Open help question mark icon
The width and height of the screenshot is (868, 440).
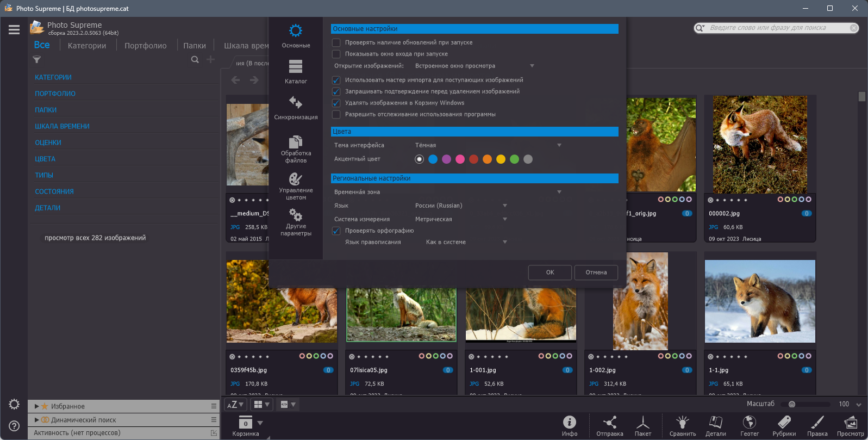(x=14, y=426)
